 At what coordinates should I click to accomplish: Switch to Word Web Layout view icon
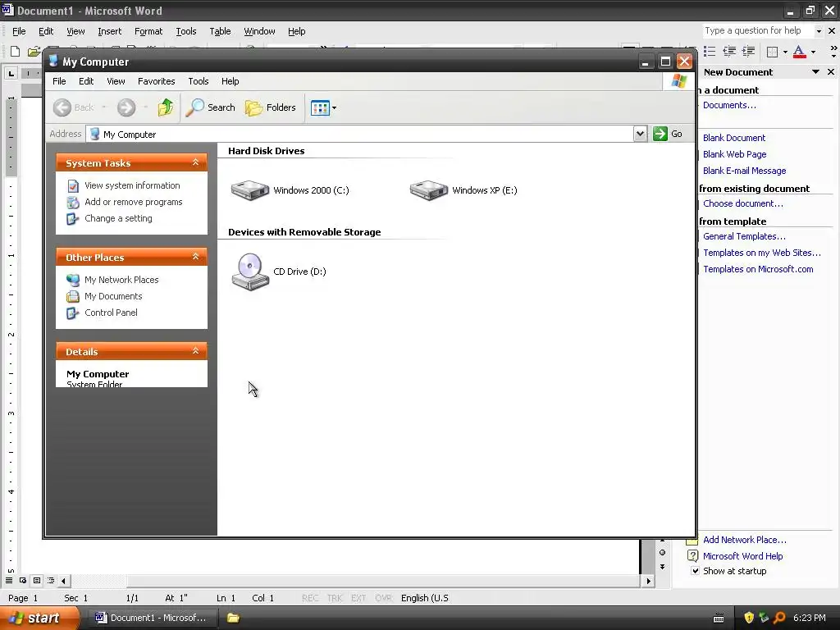pos(23,581)
